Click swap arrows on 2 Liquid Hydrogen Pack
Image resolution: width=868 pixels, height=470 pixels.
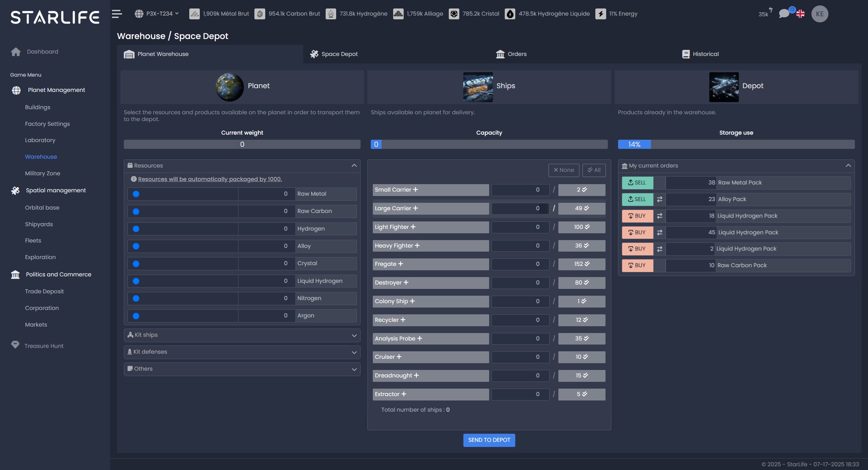coord(659,249)
